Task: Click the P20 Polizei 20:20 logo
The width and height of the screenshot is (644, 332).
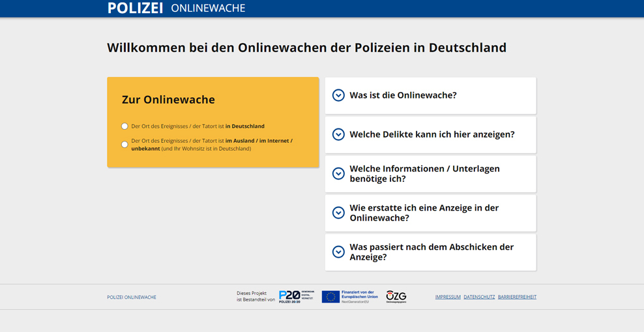Action: (297, 297)
